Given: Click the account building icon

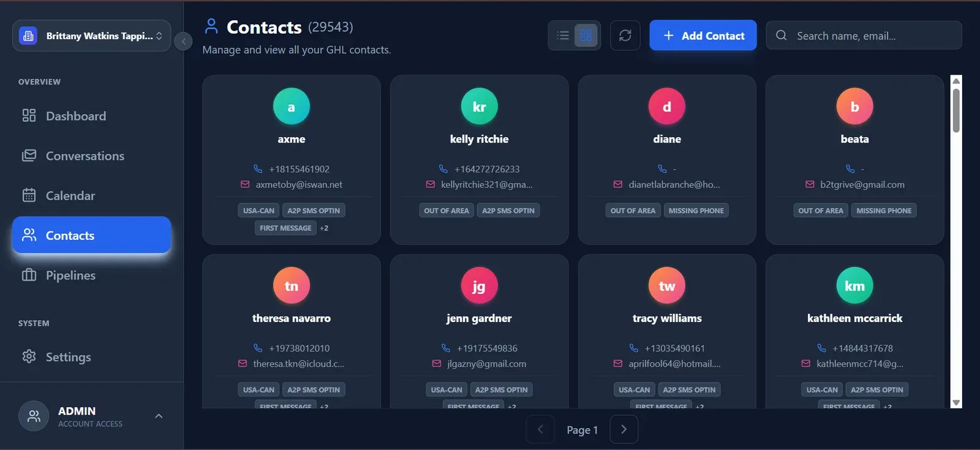Looking at the screenshot, I should (28, 36).
